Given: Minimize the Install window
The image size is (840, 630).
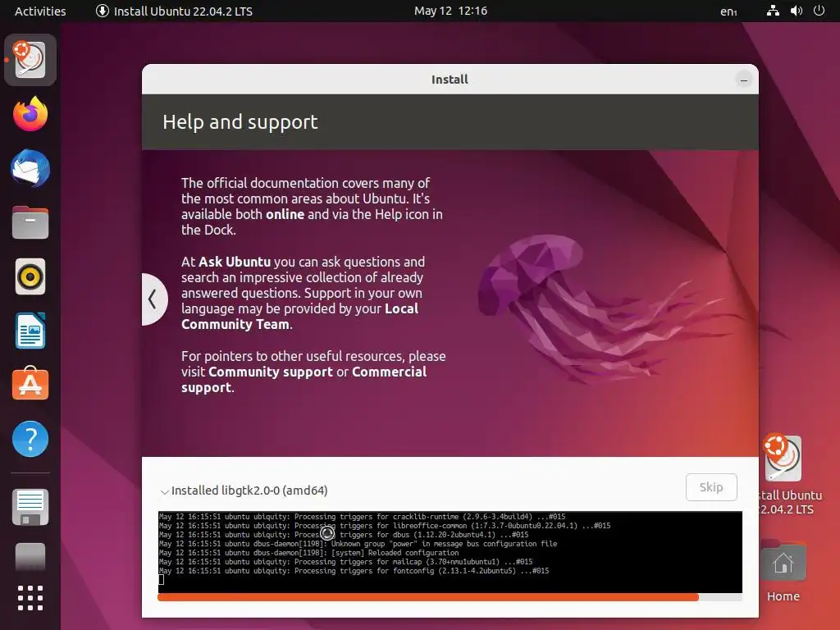Looking at the screenshot, I should pos(743,80).
